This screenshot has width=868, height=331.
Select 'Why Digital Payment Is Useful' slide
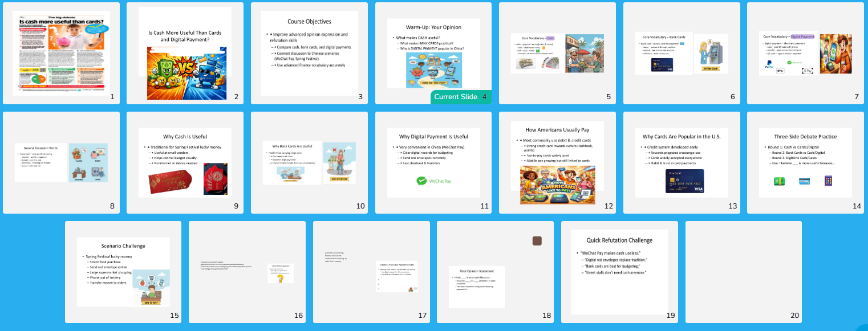click(x=433, y=162)
